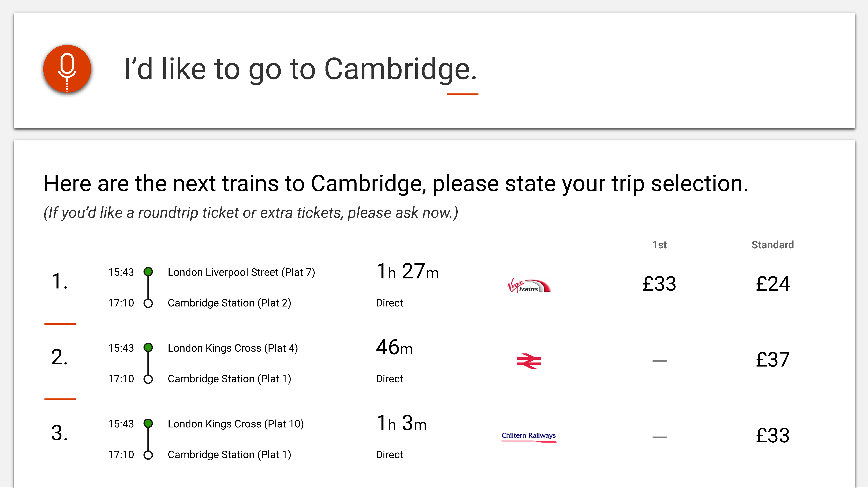Click the red microphone voice button
Viewport: 868px width, 488px height.
(x=67, y=69)
